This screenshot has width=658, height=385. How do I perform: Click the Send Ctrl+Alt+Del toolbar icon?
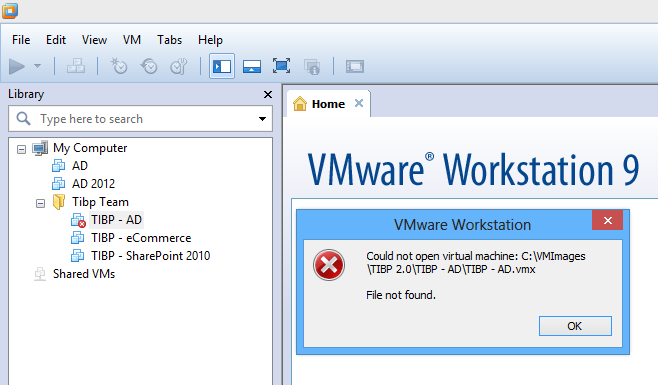tap(76, 66)
